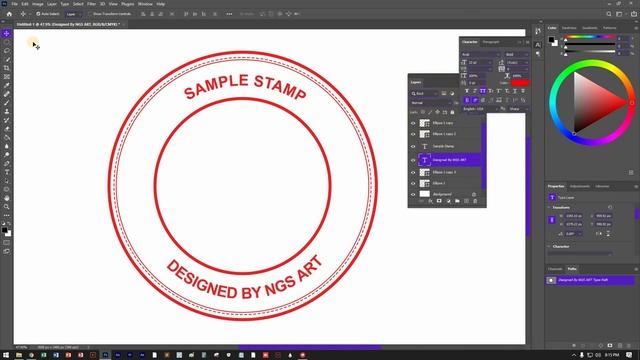Screen dimensions: 640x360
Task: Collapse the Transform section in Properties
Action: click(549, 207)
